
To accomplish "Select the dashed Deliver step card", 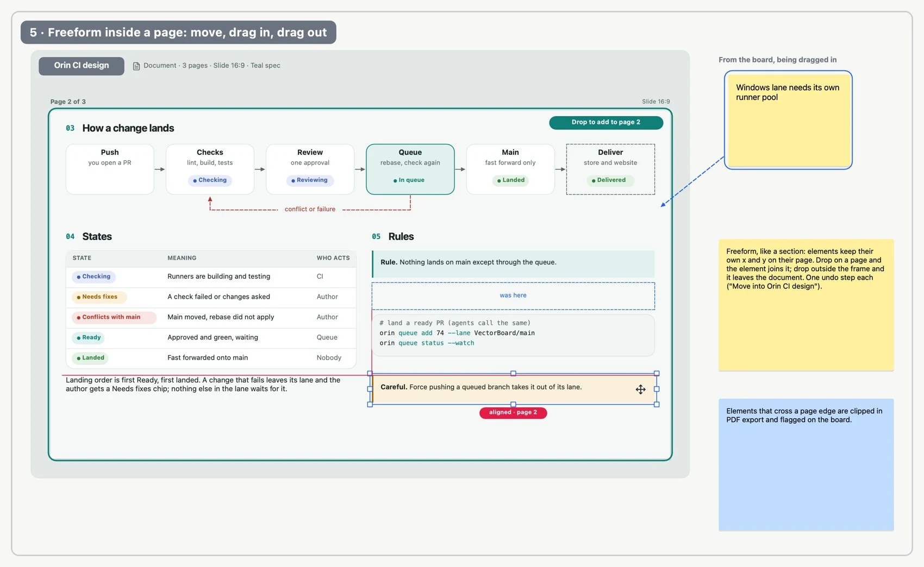I will pos(610,169).
